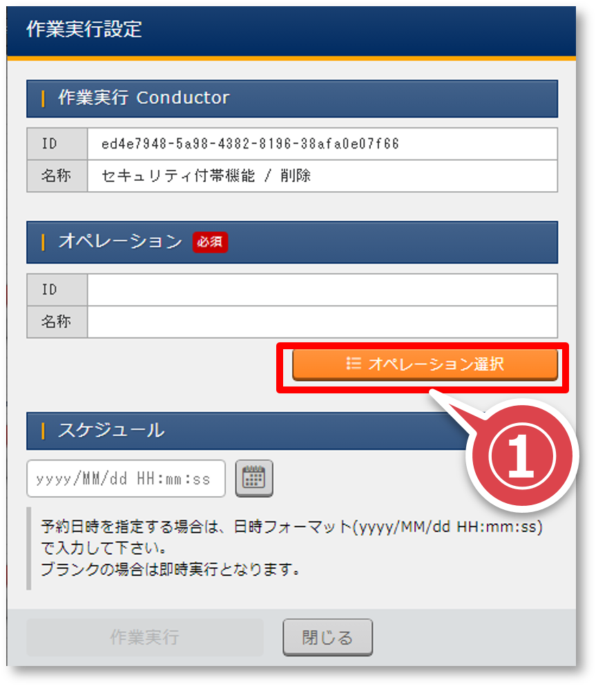This screenshot has width=616, height=686.
Task: Click the 名称 label in オペレーション table
Action: pos(57,322)
